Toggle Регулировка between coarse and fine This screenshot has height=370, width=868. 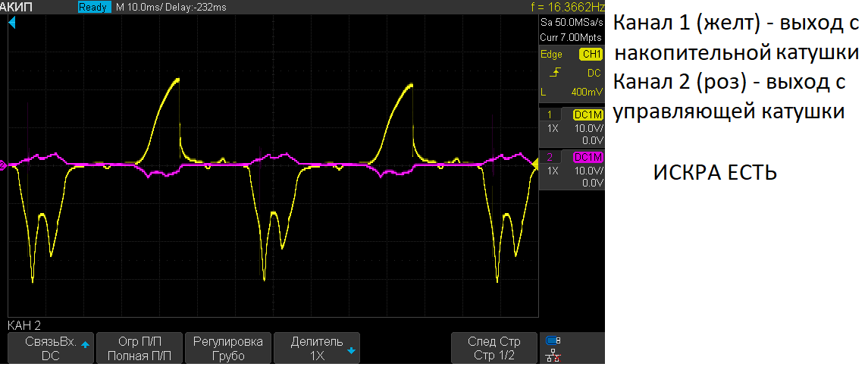(228, 348)
